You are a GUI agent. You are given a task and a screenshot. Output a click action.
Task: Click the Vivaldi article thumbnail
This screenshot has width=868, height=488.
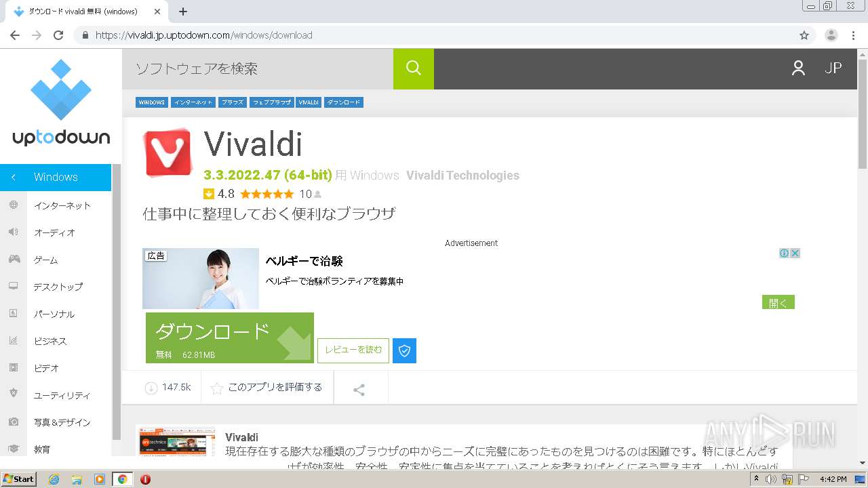(x=178, y=441)
